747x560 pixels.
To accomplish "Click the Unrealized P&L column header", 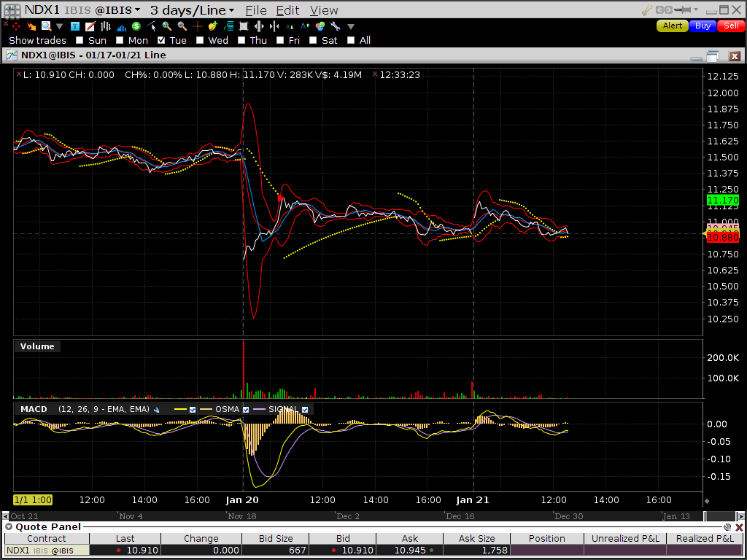I will (x=625, y=539).
